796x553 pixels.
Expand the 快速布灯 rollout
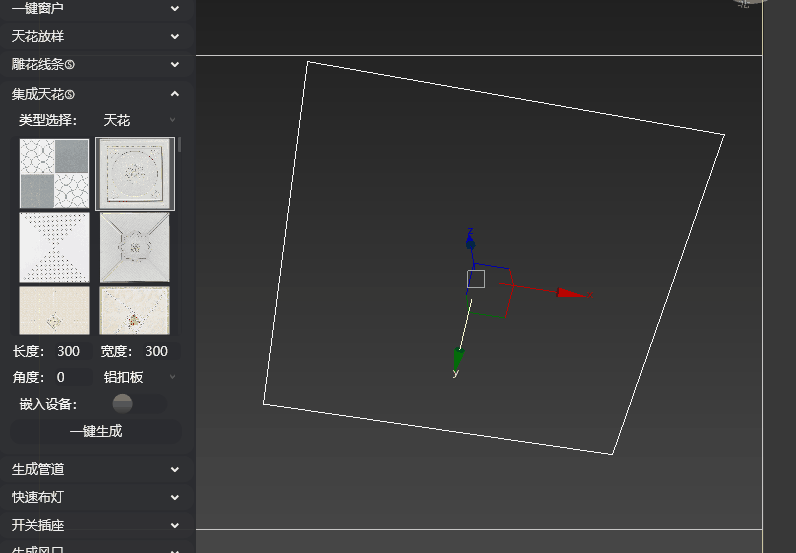click(x=96, y=497)
